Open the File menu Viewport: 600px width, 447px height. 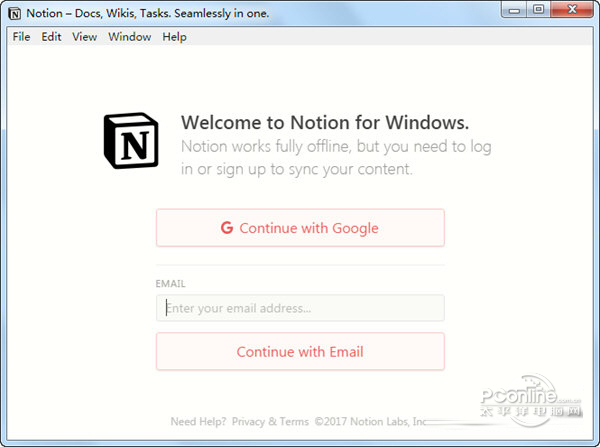21,37
